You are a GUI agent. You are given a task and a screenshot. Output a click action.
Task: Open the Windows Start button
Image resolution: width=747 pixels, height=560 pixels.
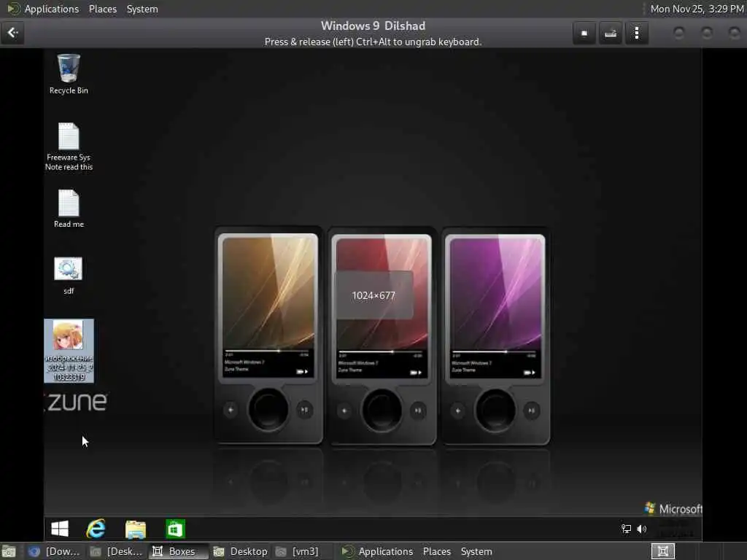point(60,529)
